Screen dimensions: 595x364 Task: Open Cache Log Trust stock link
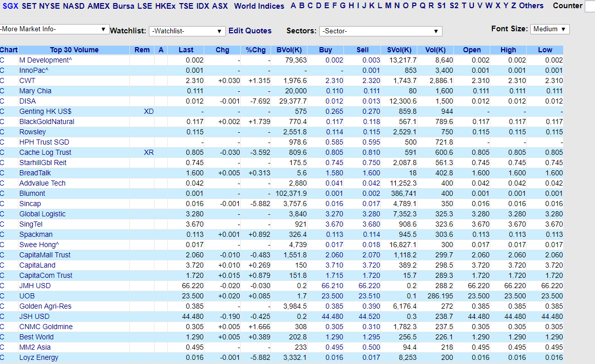pyautogui.click(x=45, y=152)
